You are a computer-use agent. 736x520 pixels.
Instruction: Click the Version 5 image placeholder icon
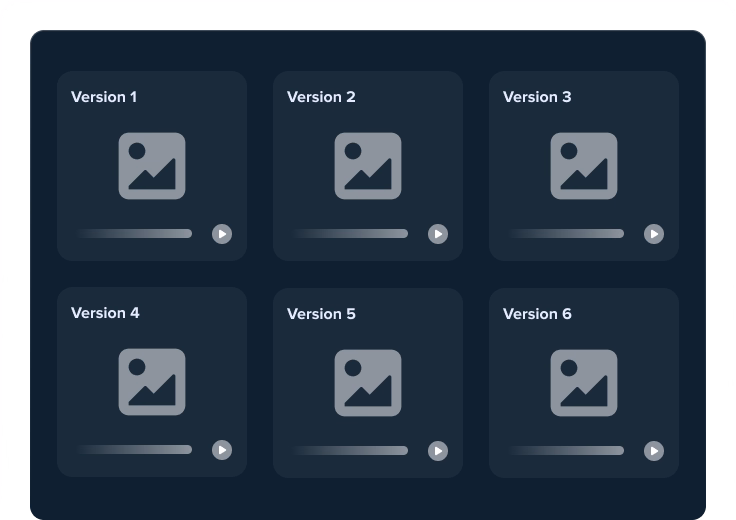368,382
